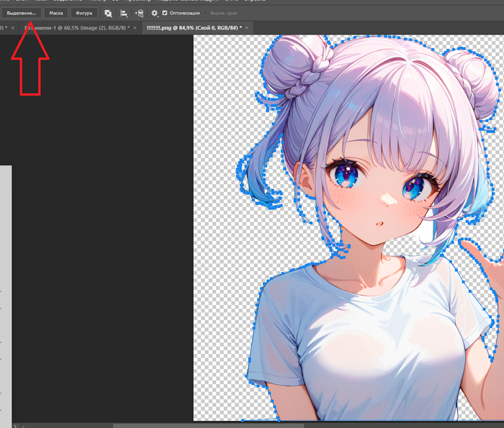Close the leftmost partially visible document tab
This screenshot has height=428, width=504.
[x=12, y=27]
